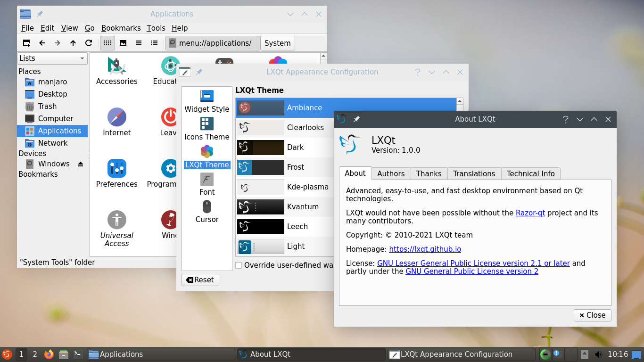Viewport: 644px width, 362px height.
Task: Expand the Lists side pane dropdown
Action: (52, 58)
